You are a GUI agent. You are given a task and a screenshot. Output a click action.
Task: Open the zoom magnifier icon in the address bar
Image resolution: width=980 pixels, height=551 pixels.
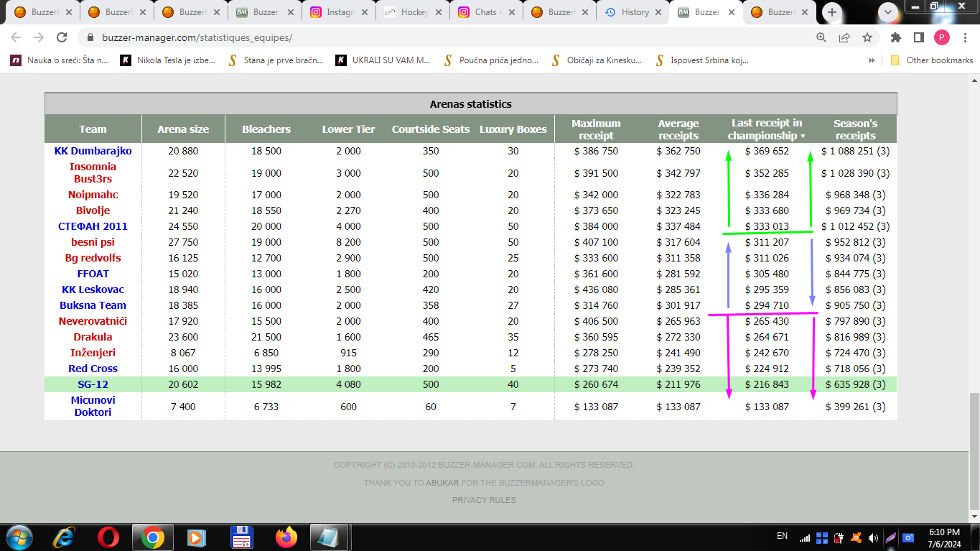(x=821, y=37)
